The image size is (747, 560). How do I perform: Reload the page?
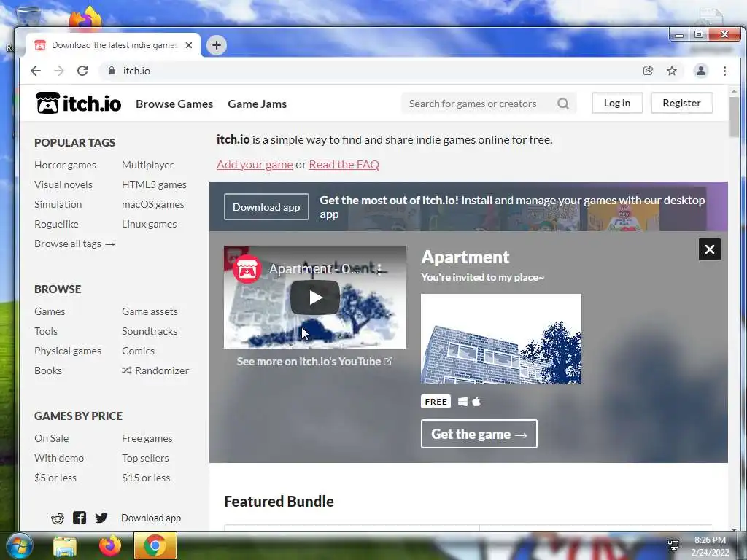coord(82,71)
